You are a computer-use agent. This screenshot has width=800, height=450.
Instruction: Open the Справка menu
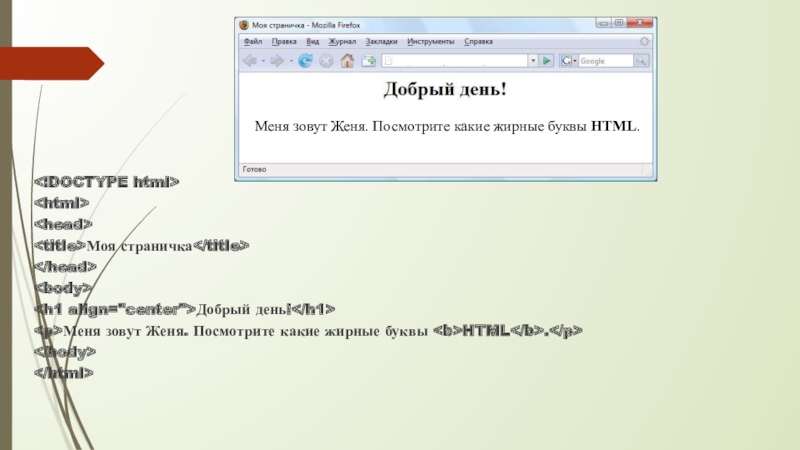click(479, 42)
